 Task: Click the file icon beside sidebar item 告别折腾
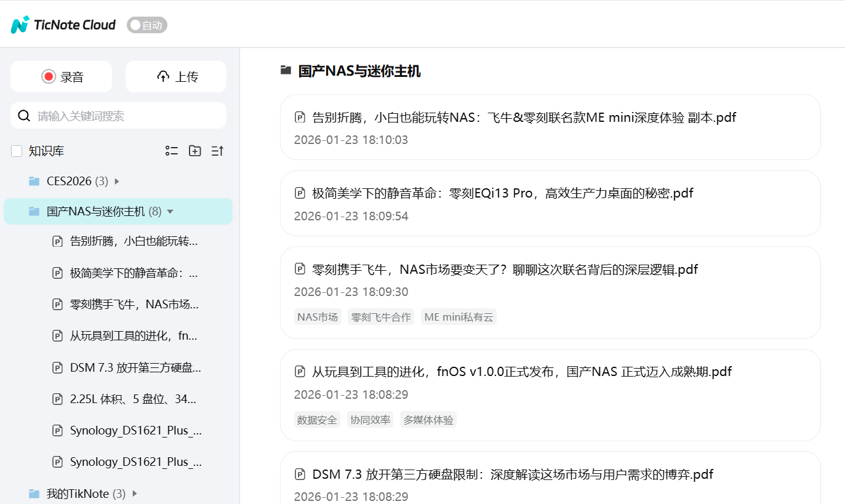[x=58, y=241]
